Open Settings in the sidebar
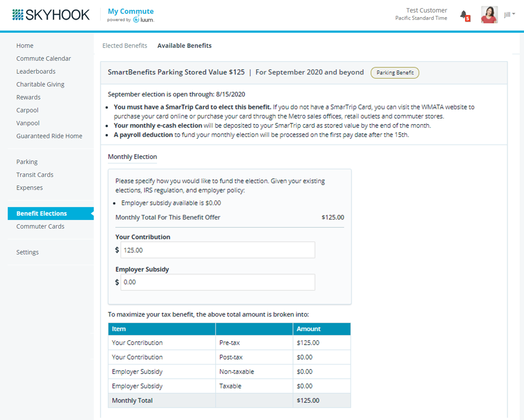Screen dimensions: 524x420 tap(28, 252)
